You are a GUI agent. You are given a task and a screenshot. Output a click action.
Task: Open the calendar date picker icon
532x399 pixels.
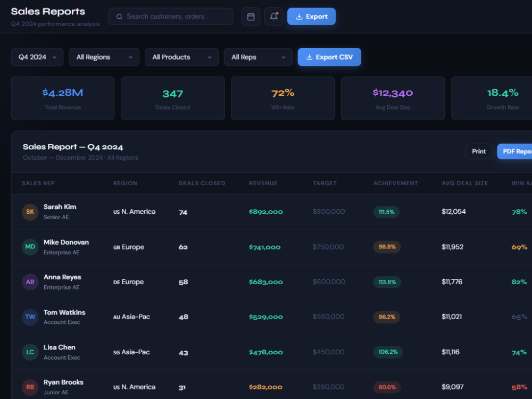click(251, 16)
